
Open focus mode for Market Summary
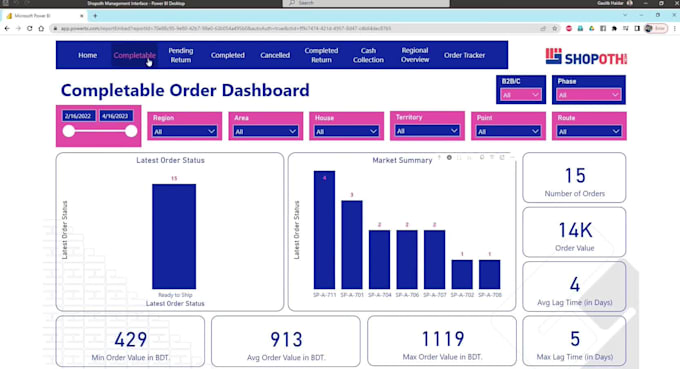click(x=502, y=158)
